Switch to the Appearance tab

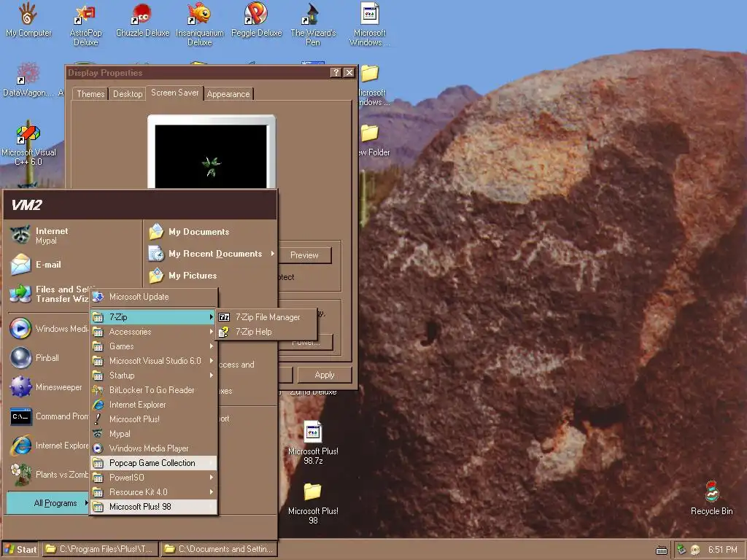(x=228, y=94)
